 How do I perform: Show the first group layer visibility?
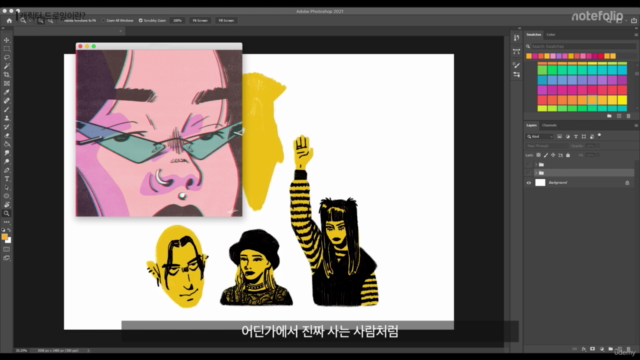tap(529, 164)
